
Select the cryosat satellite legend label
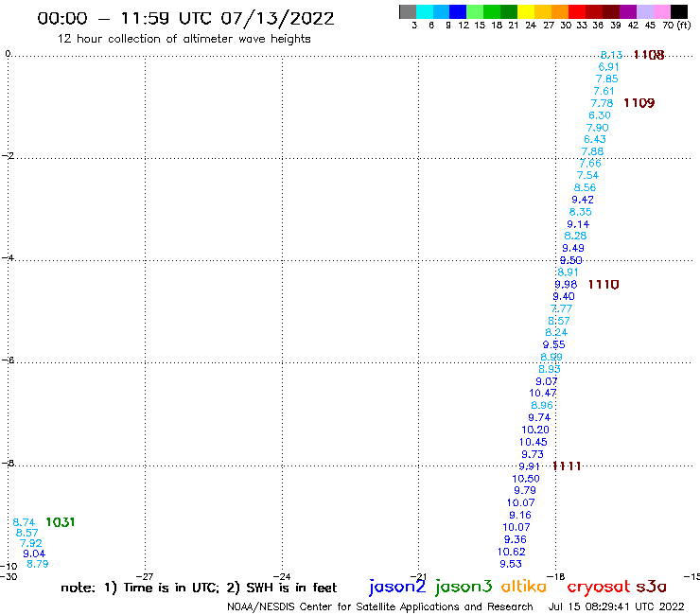pos(598,587)
